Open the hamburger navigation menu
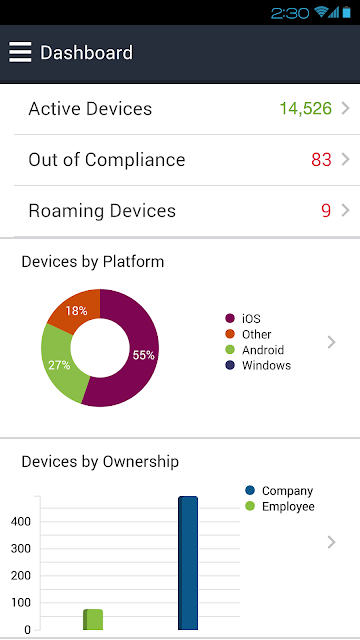Viewport: 360px width, 640px height. 20,52
